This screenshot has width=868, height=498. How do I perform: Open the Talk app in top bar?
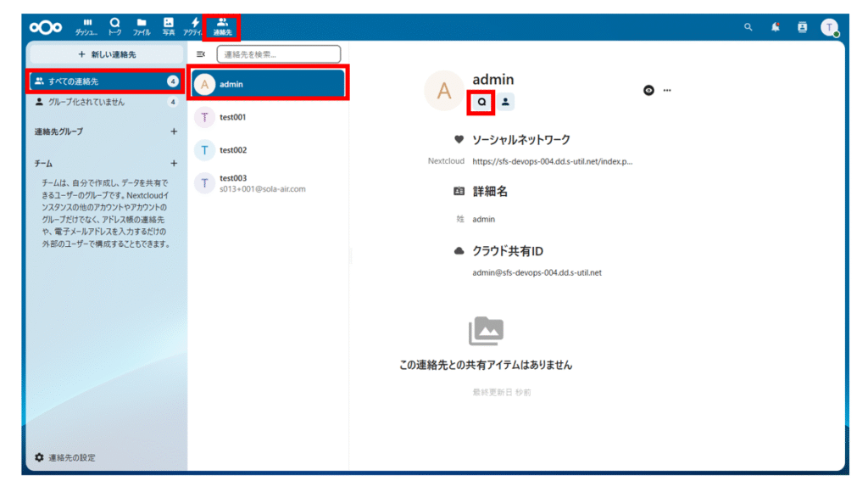(114, 26)
